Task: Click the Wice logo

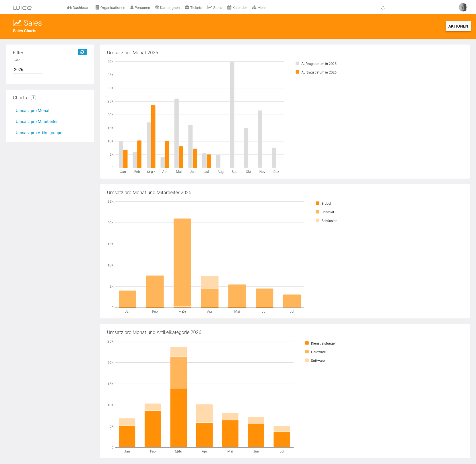Action: click(22, 8)
